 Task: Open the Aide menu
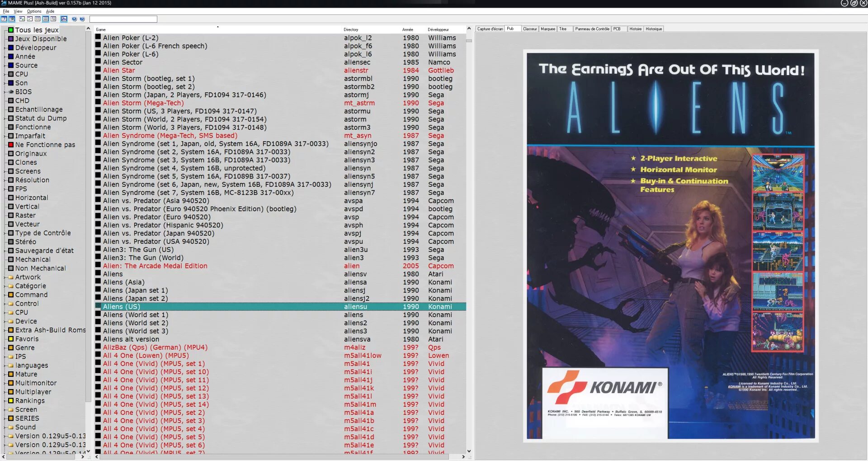tap(50, 11)
